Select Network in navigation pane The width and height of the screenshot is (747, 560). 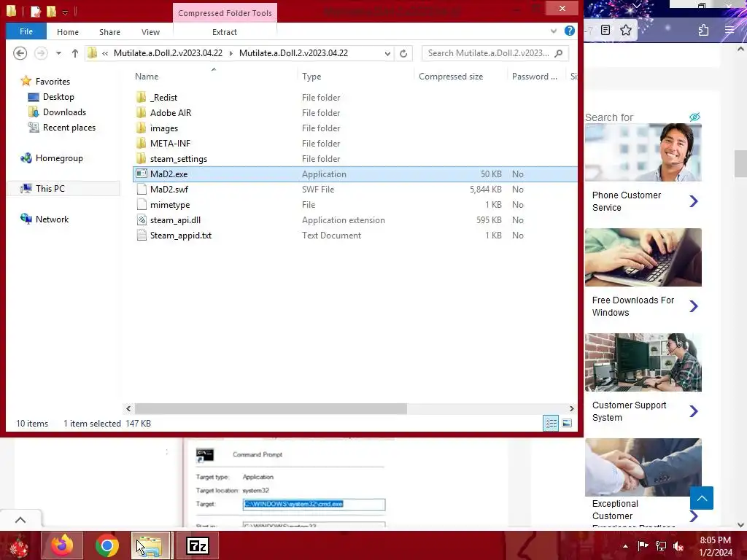52,219
